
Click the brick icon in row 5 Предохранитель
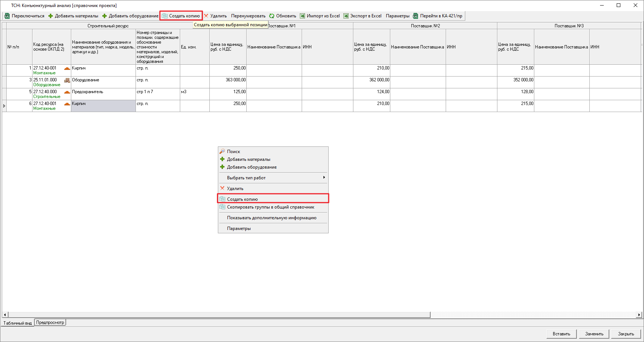point(67,92)
